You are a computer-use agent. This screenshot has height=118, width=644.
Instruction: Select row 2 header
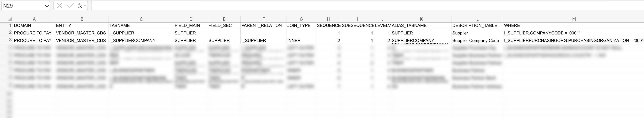click(10, 32)
